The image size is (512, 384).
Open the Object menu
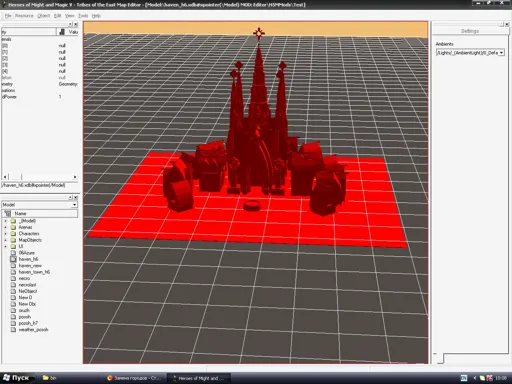[x=44, y=16]
